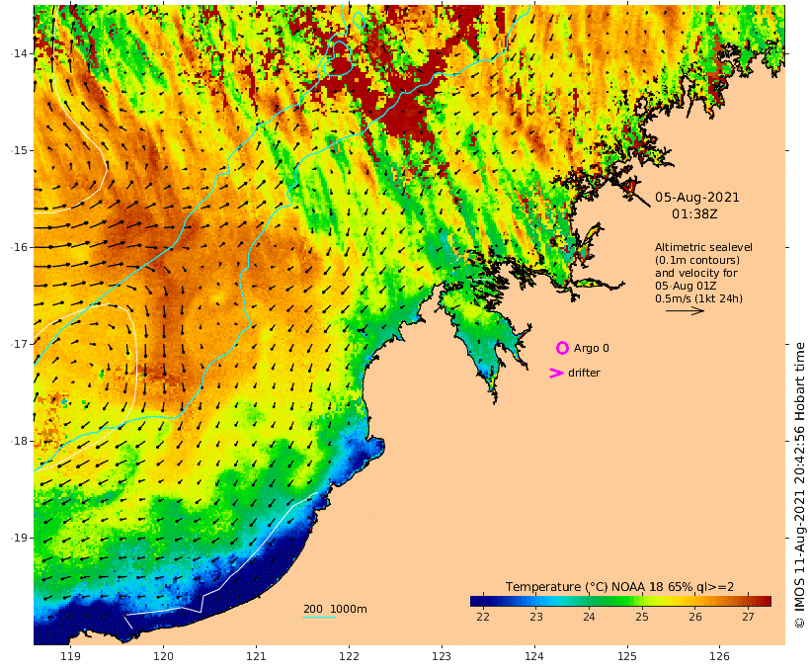
Task: Select the '05-Aug-2021' date label
Action: click(696, 197)
